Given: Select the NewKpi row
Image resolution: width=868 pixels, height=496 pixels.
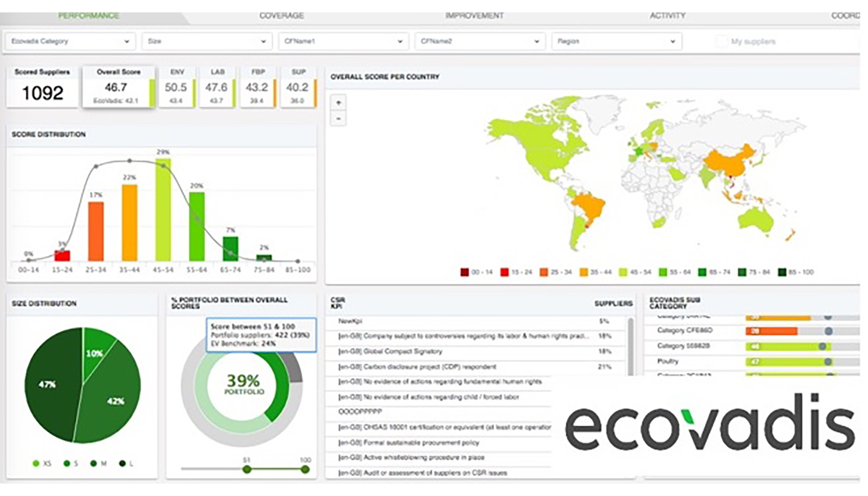Looking at the screenshot, I should pyautogui.click(x=475, y=321).
